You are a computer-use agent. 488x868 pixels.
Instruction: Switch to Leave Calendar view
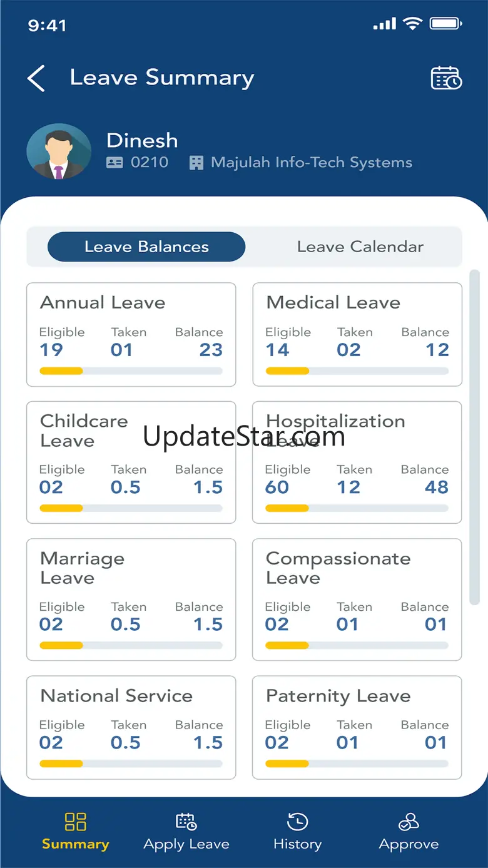(x=360, y=247)
